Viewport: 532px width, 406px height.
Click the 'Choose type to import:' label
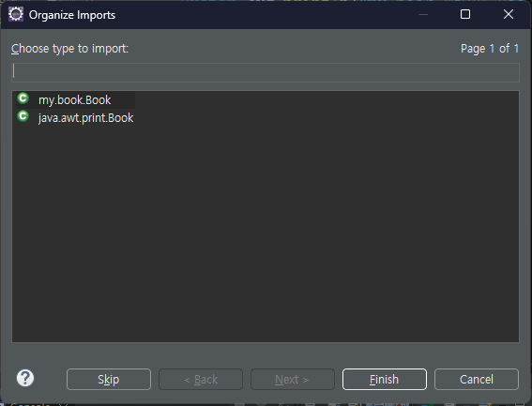(69, 49)
